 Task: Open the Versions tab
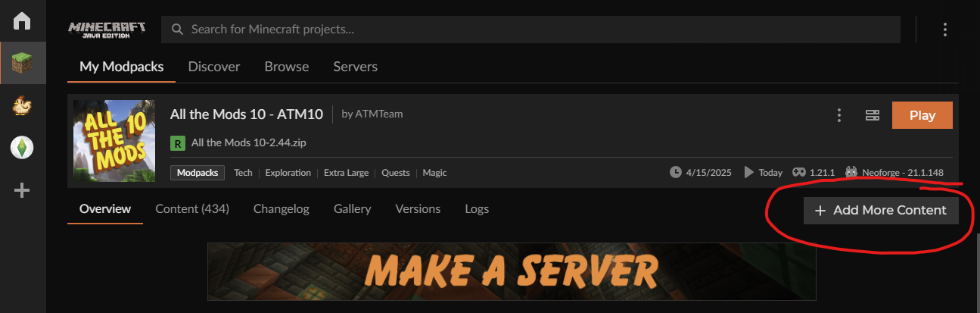point(418,208)
